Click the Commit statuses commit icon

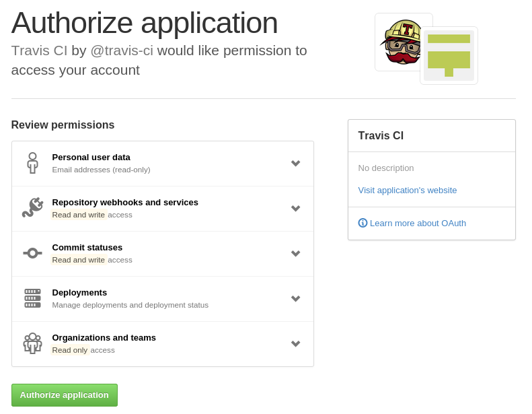(x=32, y=253)
